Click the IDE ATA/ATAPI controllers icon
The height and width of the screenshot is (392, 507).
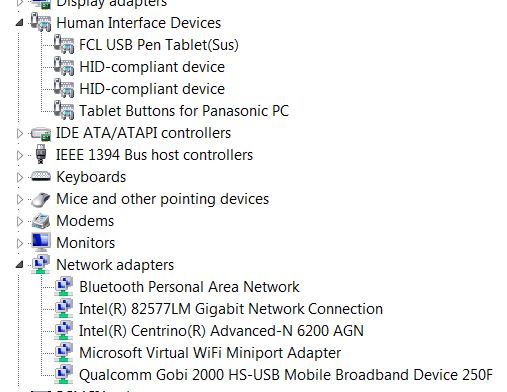[x=41, y=133]
